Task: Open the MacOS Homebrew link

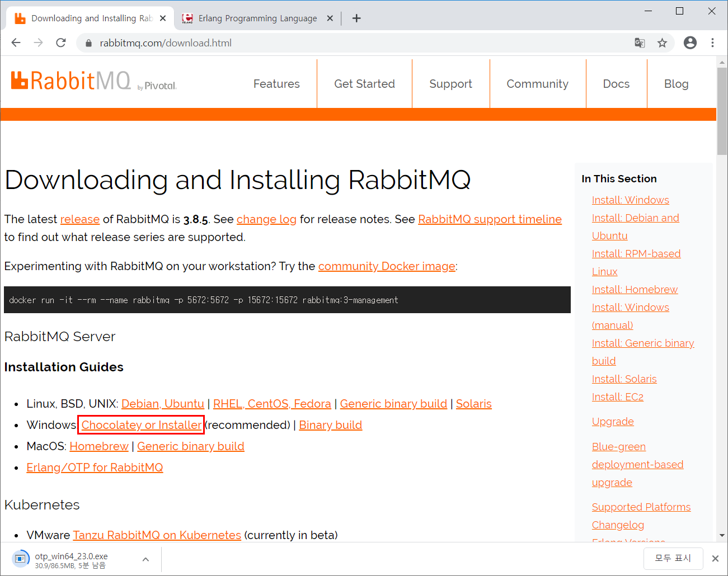Action: point(99,446)
